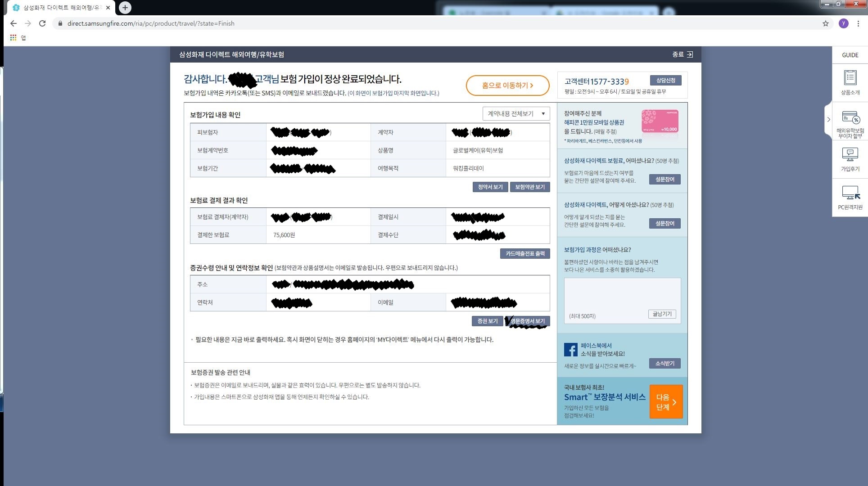Open the 상품소개 sidebar icon

tap(850, 83)
